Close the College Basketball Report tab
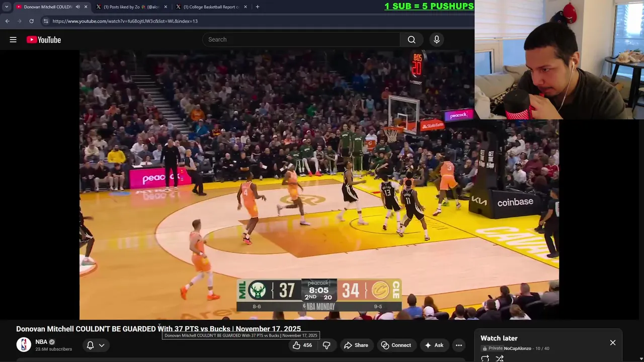 [x=246, y=7]
